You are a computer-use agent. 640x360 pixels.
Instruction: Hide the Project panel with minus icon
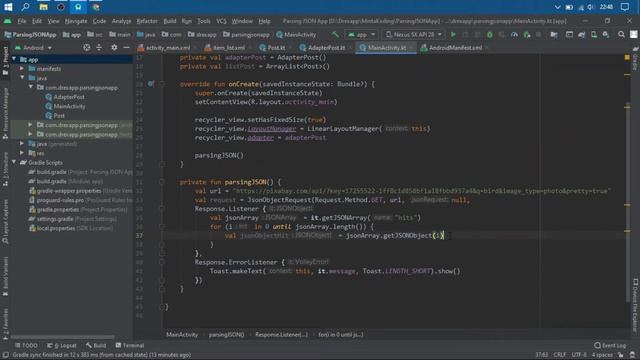(127, 48)
